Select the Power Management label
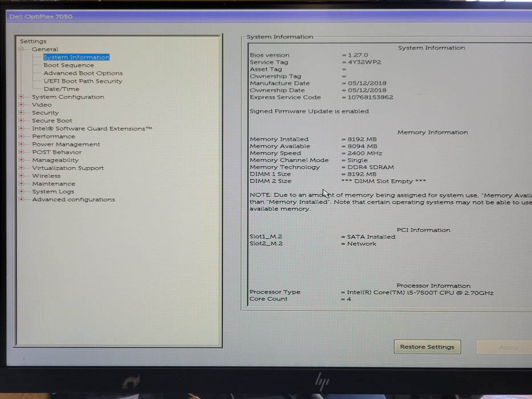The height and width of the screenshot is (399, 532). tap(66, 144)
